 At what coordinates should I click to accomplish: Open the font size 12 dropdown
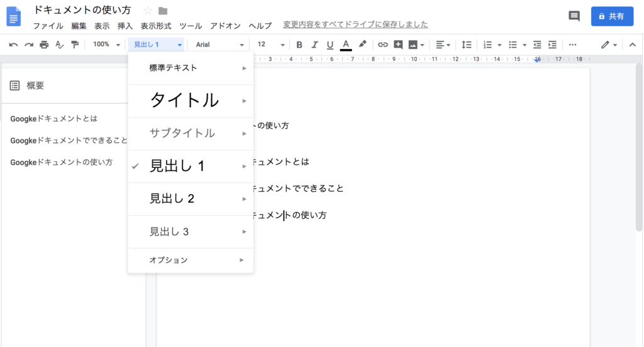pyautogui.click(x=270, y=45)
